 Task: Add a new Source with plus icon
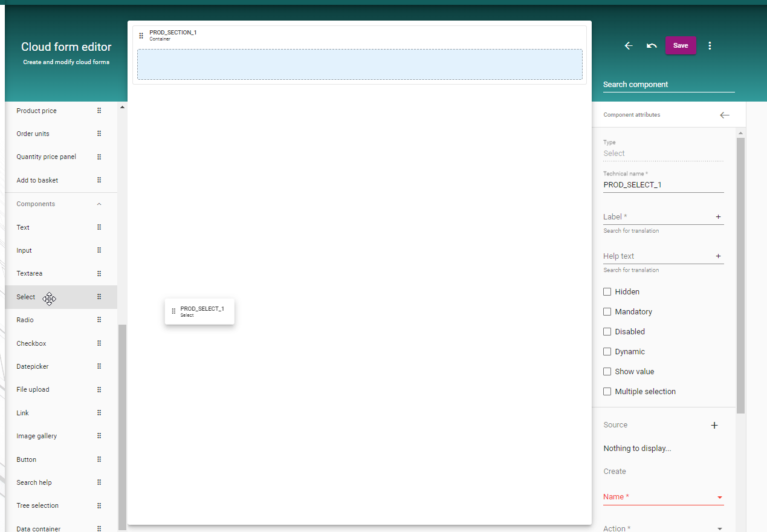click(x=714, y=425)
